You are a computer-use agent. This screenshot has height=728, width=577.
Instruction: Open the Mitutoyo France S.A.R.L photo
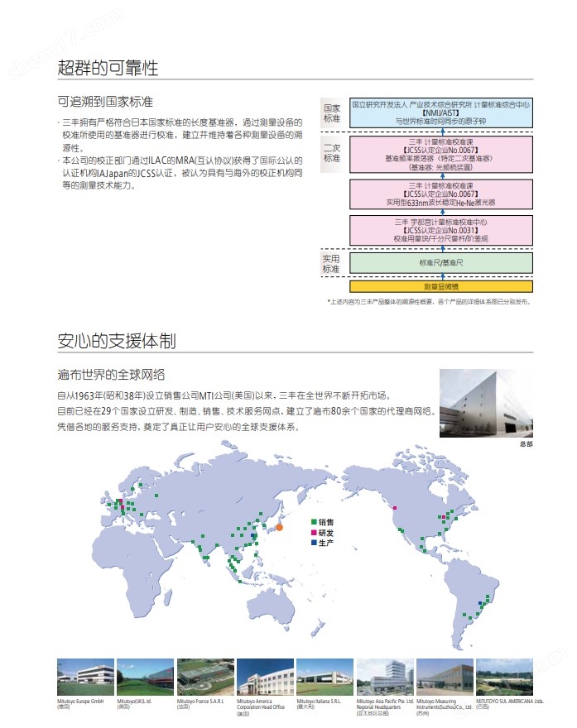[205, 677]
